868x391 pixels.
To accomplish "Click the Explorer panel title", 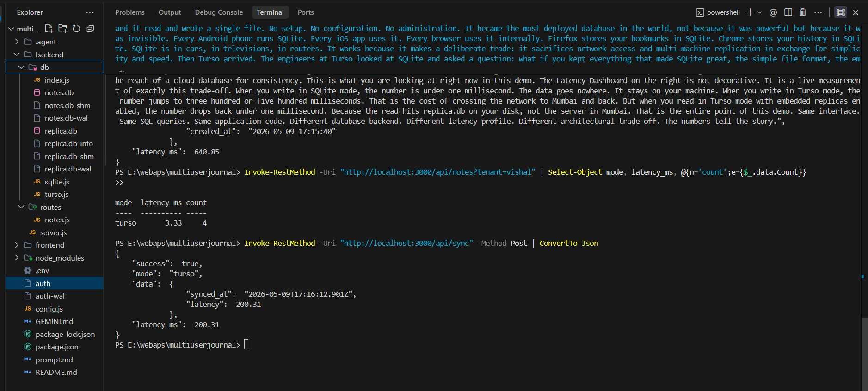I will pos(30,12).
